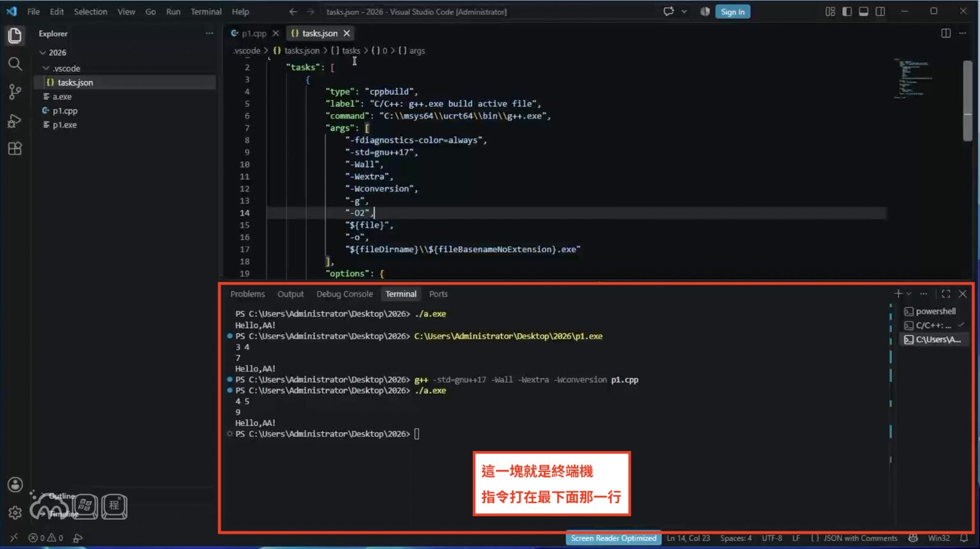The height and width of the screenshot is (549, 980).
Task: Open Explorer more actions ellipsis
Action: [209, 34]
